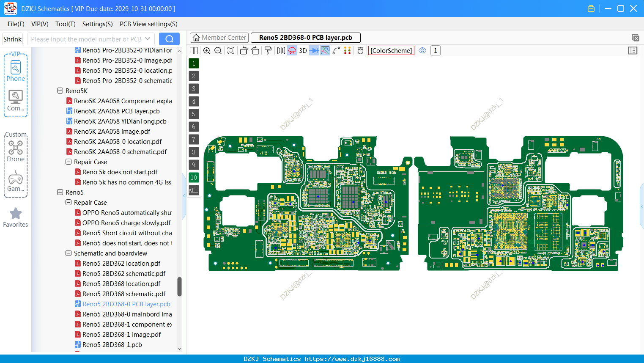Select the paint roller tool
The width and height of the screenshot is (644, 363).
(268, 51)
